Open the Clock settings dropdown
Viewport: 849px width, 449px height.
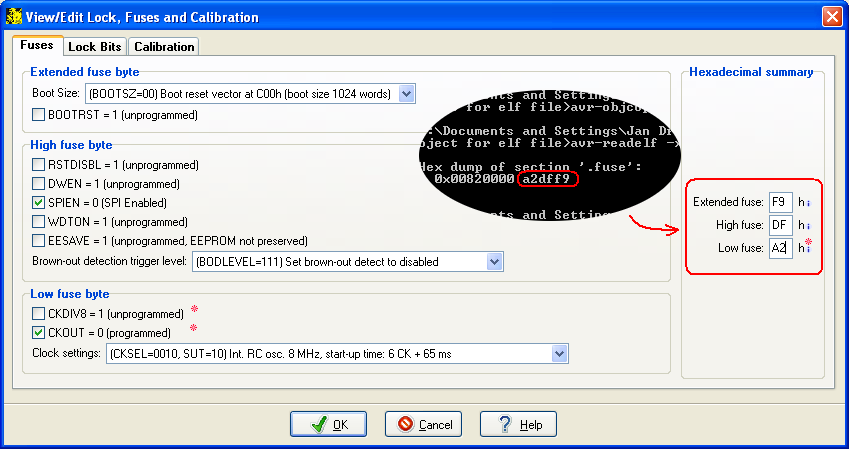pos(559,354)
